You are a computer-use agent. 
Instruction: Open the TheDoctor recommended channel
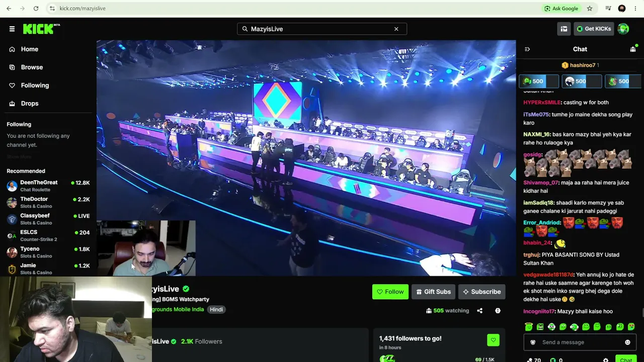(x=48, y=203)
